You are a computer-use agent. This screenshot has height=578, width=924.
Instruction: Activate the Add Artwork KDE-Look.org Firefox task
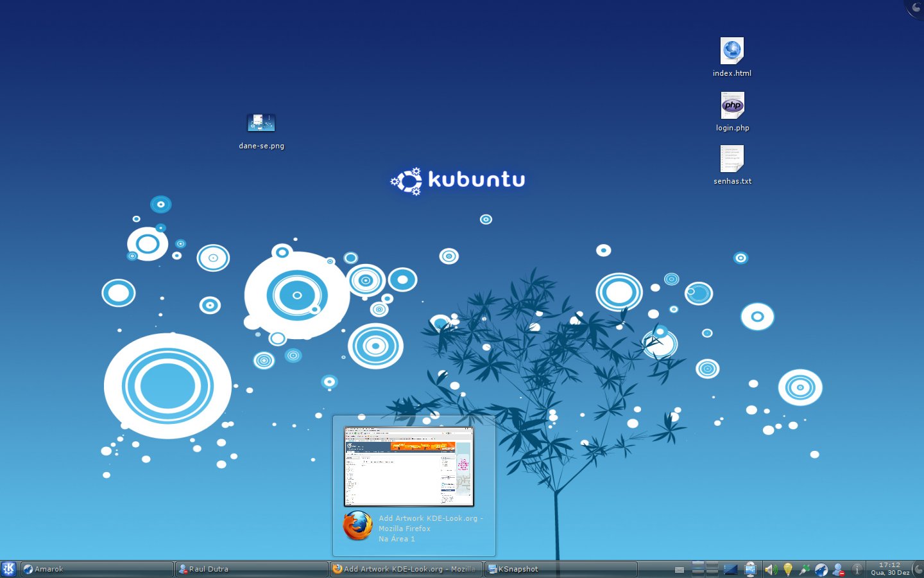[x=406, y=569]
